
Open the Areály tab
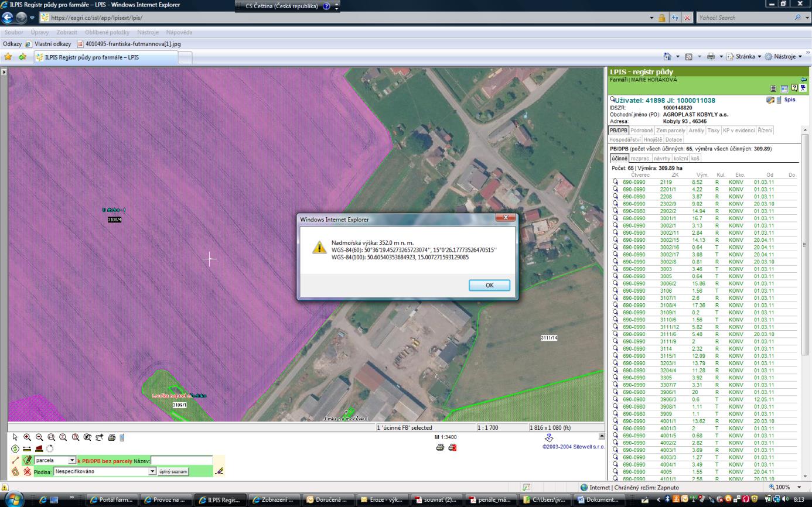(697, 131)
